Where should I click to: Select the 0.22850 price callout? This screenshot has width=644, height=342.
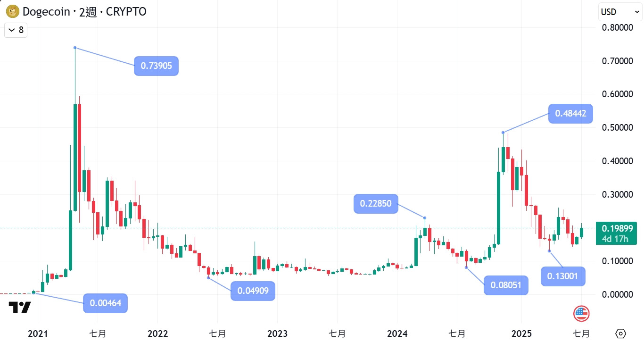point(376,204)
